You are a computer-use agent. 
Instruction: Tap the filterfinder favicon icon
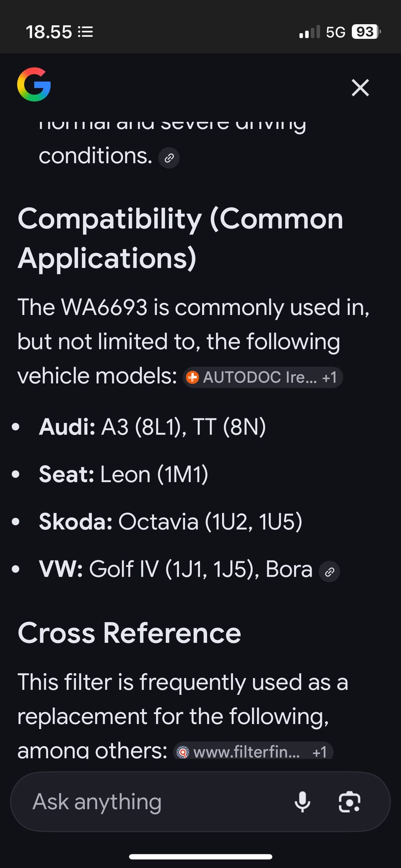coord(183,752)
